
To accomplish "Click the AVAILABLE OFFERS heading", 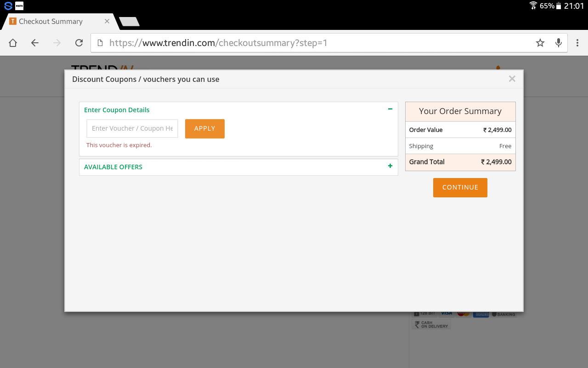I will [113, 167].
